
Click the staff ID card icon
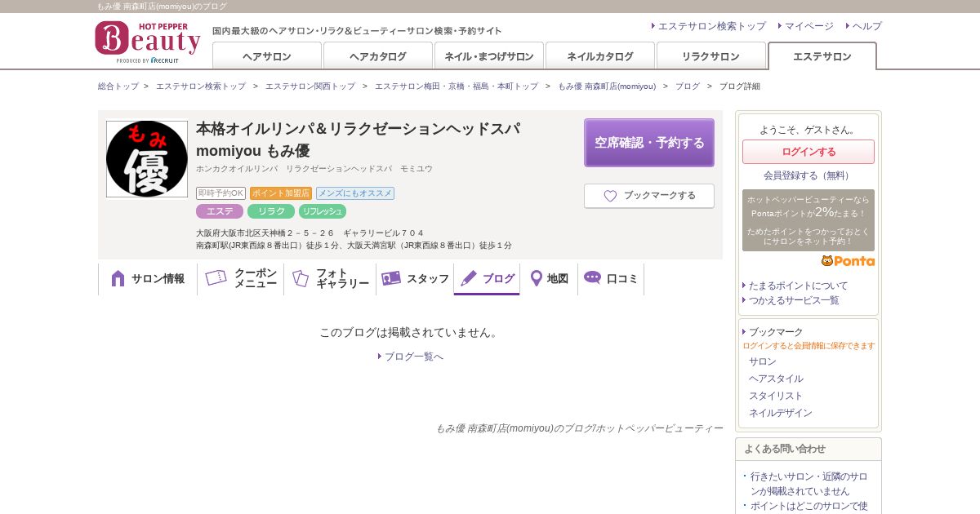click(391, 278)
